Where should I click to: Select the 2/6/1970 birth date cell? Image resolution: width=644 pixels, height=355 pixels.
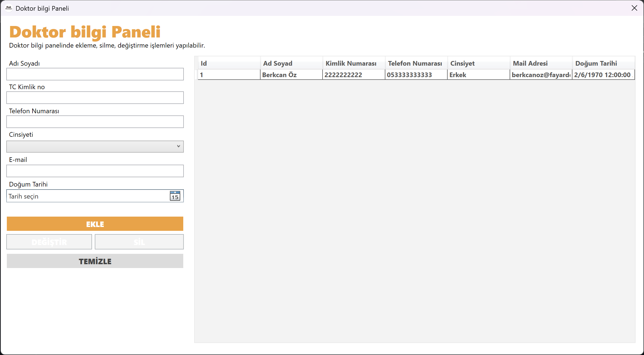604,75
